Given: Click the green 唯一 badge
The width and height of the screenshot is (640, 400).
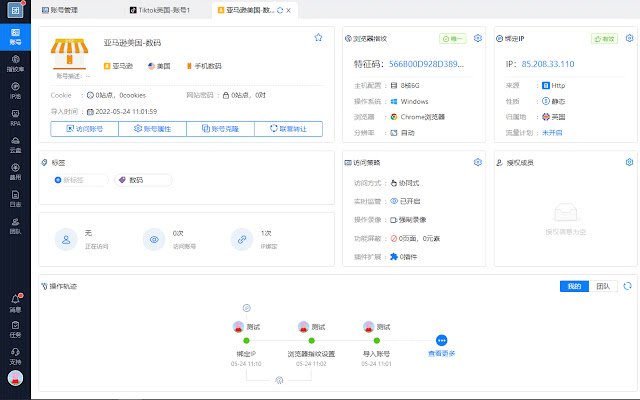Looking at the screenshot, I should pyautogui.click(x=453, y=39).
